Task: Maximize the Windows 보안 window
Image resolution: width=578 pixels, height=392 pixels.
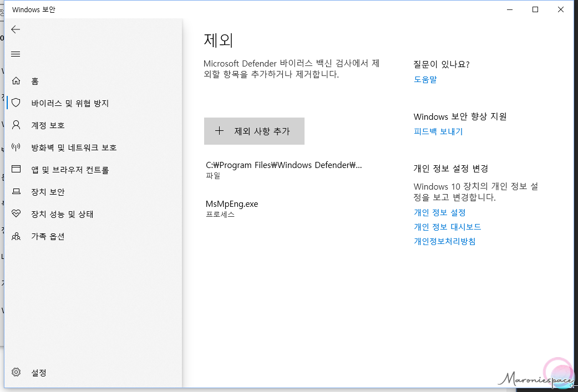Action: pyautogui.click(x=535, y=9)
